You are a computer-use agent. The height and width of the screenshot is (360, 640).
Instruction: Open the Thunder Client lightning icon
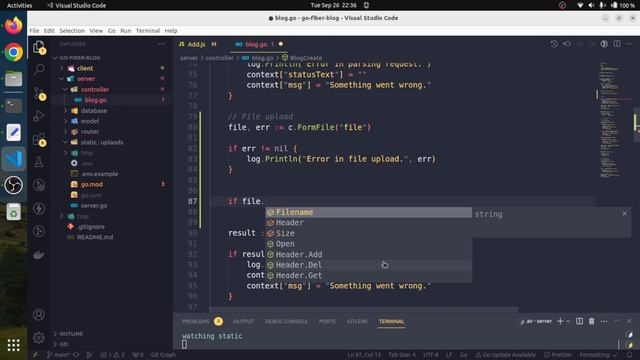39,209
